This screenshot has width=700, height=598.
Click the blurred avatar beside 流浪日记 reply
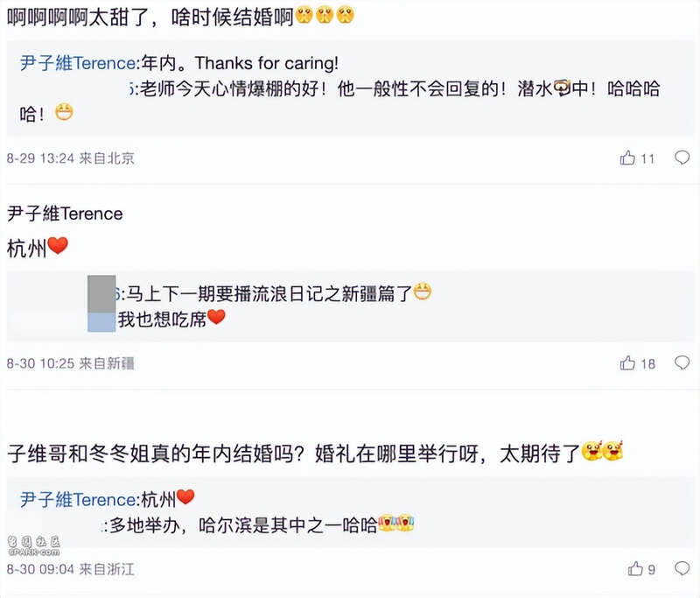point(102,303)
